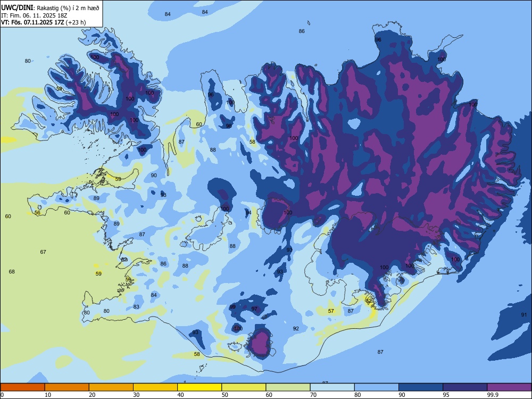Image resolution: width=532 pixels, height=399 pixels.
Task: Click the humidity value '91' over the eastern sea
Action: (524, 315)
